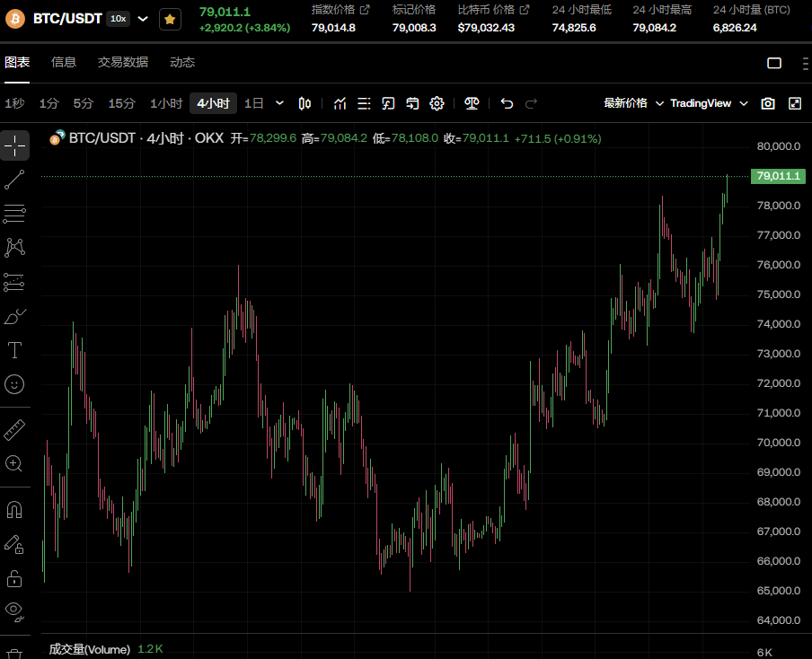Take a chart snapshot with camera icon

(768, 103)
